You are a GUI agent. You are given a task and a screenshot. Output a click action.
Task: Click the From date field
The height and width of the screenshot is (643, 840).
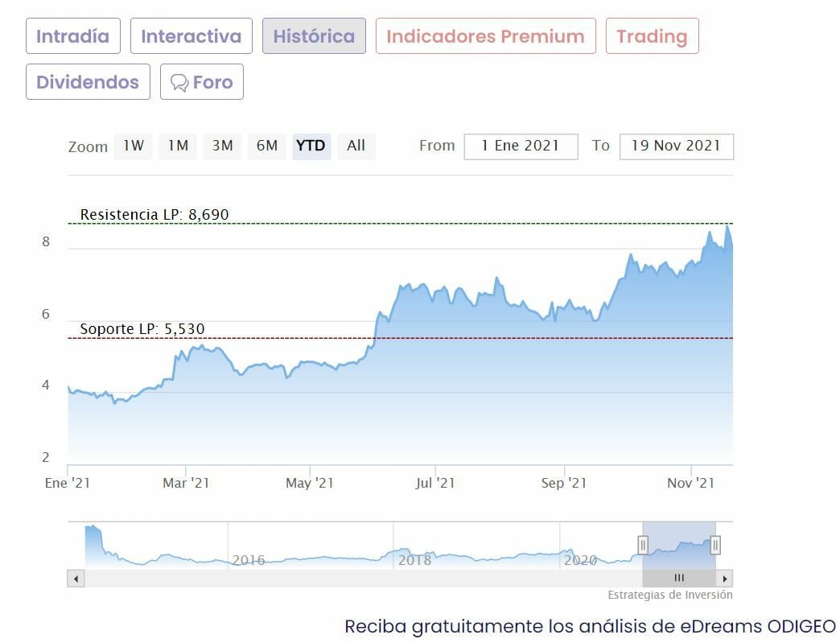click(x=521, y=146)
